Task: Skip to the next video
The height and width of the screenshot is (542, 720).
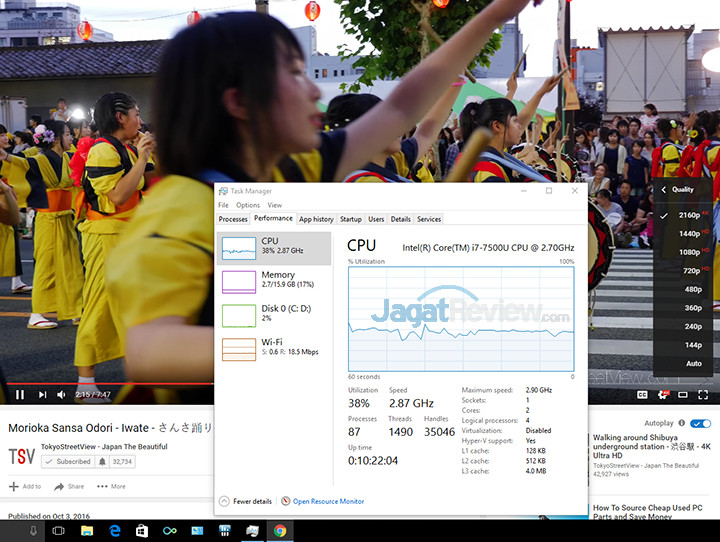Action: point(40,395)
